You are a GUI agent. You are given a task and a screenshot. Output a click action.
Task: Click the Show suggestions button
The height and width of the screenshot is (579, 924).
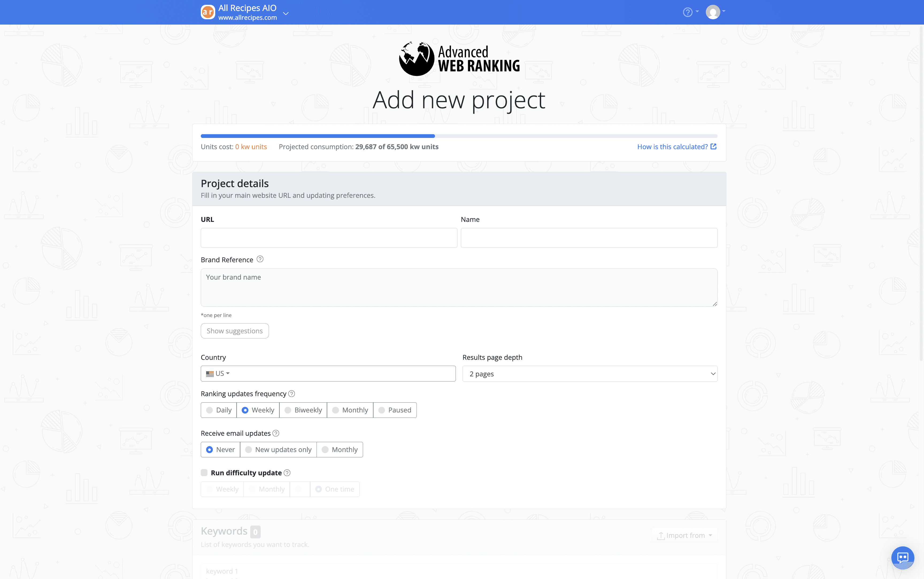click(x=235, y=331)
